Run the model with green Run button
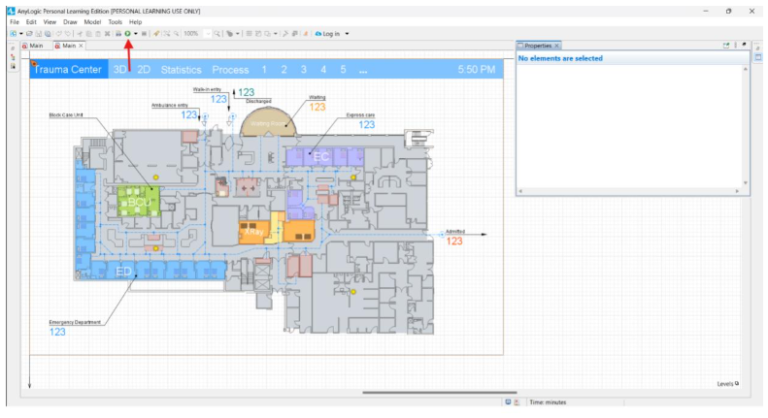 point(127,34)
